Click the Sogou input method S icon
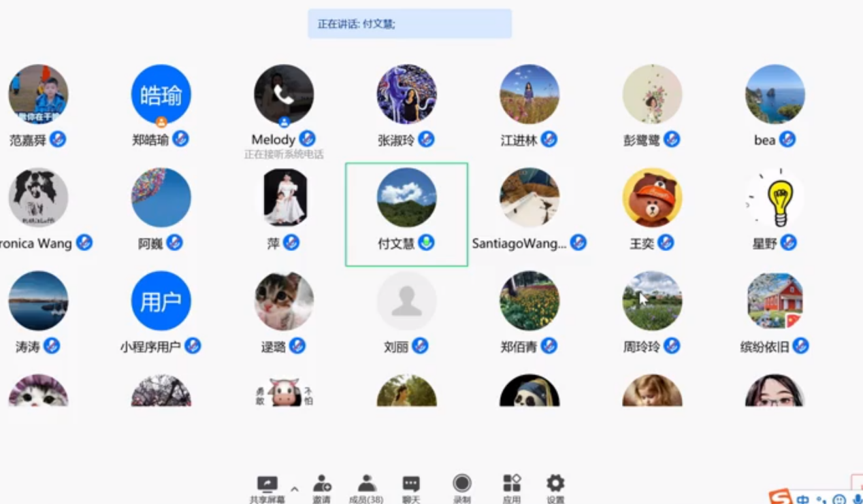The width and height of the screenshot is (863, 504). [781, 497]
